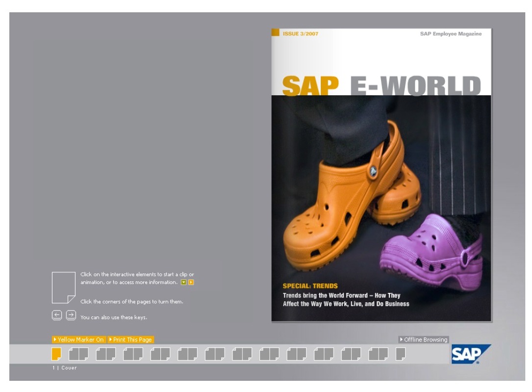This screenshot has height=392, width=532.
Task: Click the blank page icon with folded corner
Action: [x=63, y=287]
